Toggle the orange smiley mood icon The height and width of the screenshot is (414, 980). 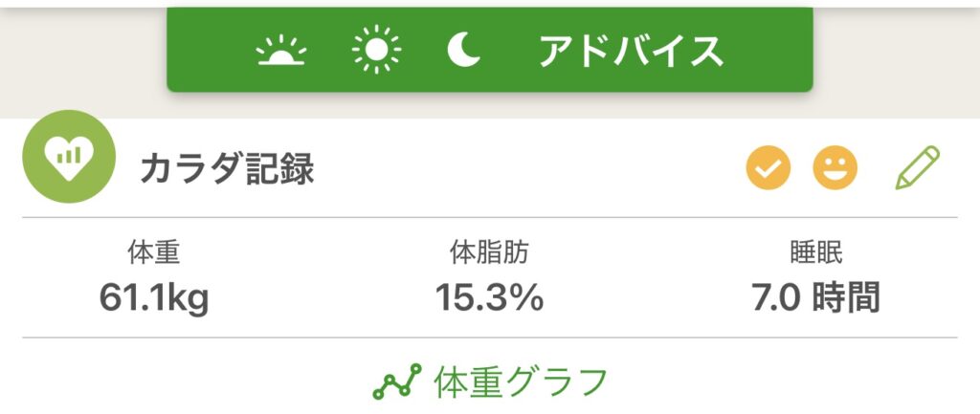point(835,169)
